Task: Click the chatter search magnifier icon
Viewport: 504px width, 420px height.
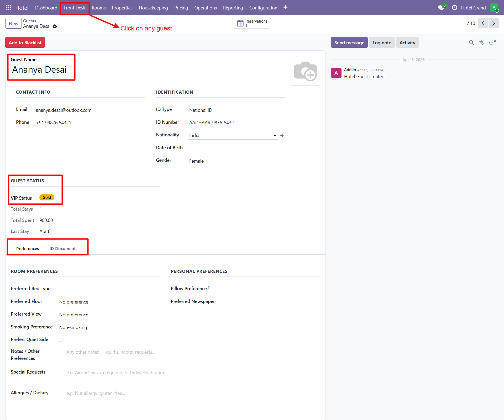Action: point(471,42)
